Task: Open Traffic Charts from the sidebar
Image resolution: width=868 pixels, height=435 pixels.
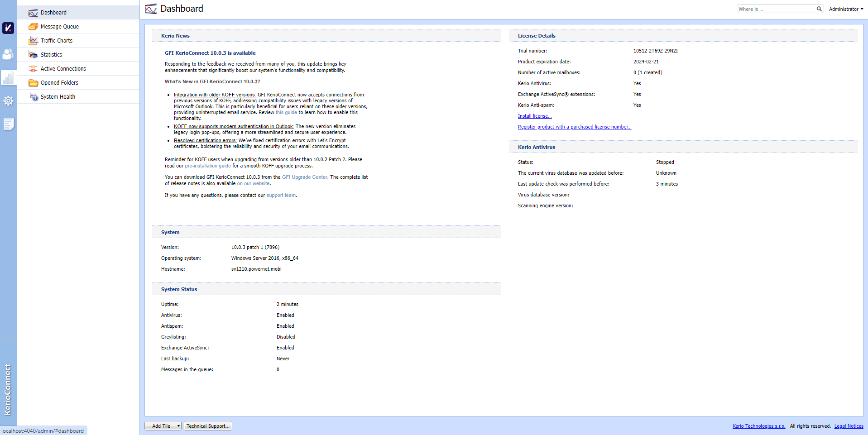Action: (57, 41)
